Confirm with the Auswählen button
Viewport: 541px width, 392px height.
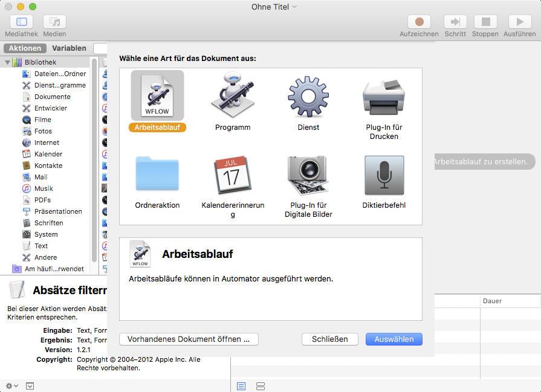[x=394, y=339]
